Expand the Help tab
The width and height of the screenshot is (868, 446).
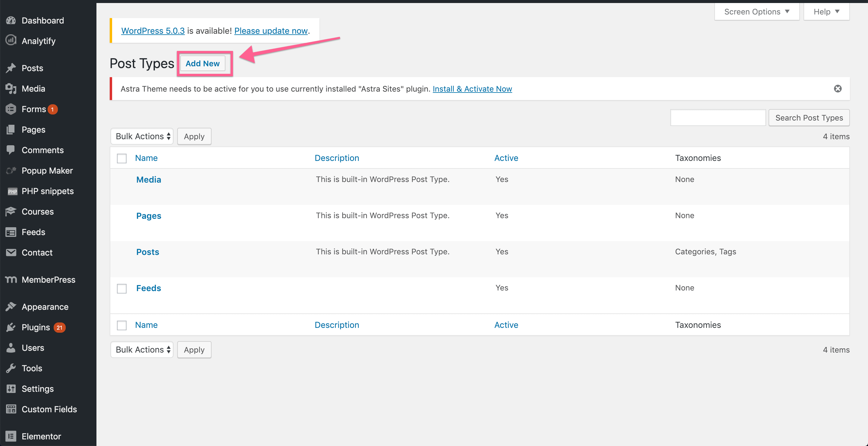826,11
